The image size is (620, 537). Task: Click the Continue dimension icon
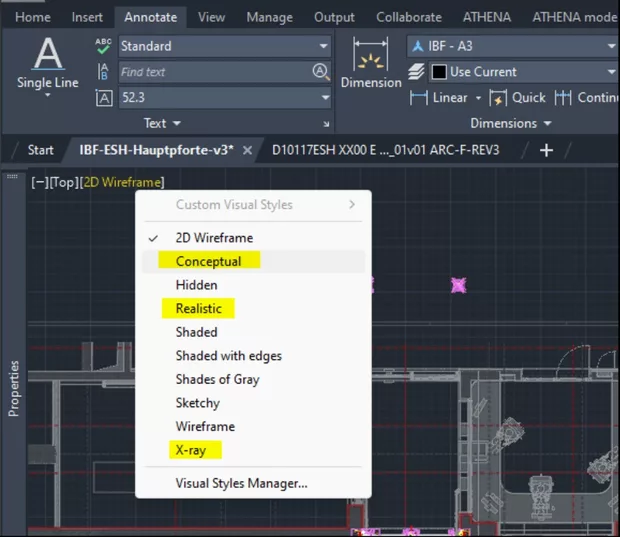pos(563,98)
